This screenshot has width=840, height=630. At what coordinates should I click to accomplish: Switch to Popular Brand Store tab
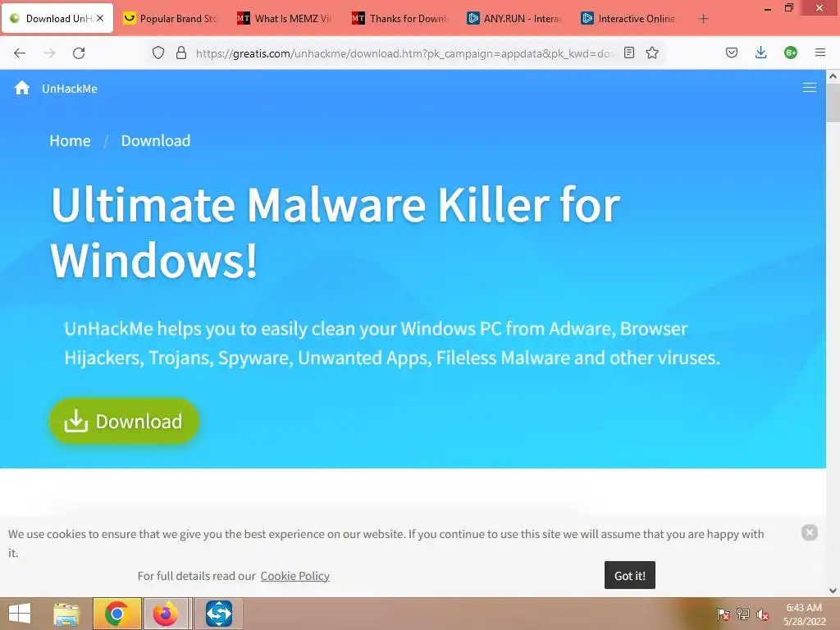[x=171, y=19]
